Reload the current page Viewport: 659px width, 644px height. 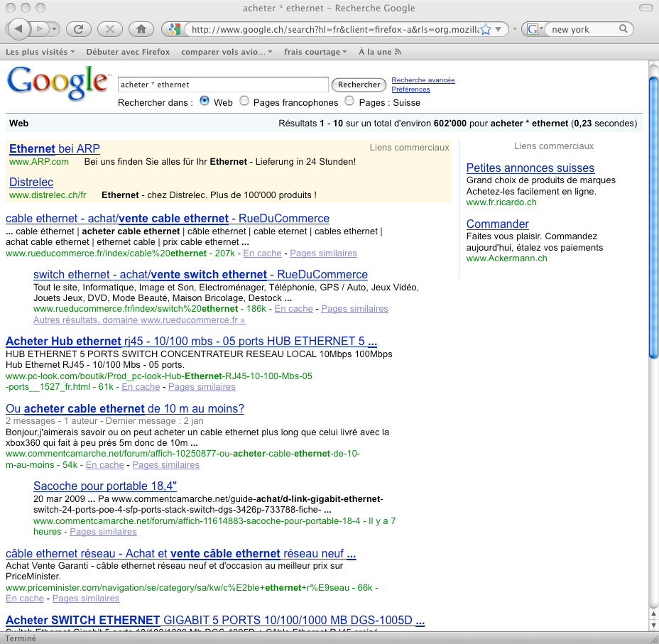click(79, 29)
